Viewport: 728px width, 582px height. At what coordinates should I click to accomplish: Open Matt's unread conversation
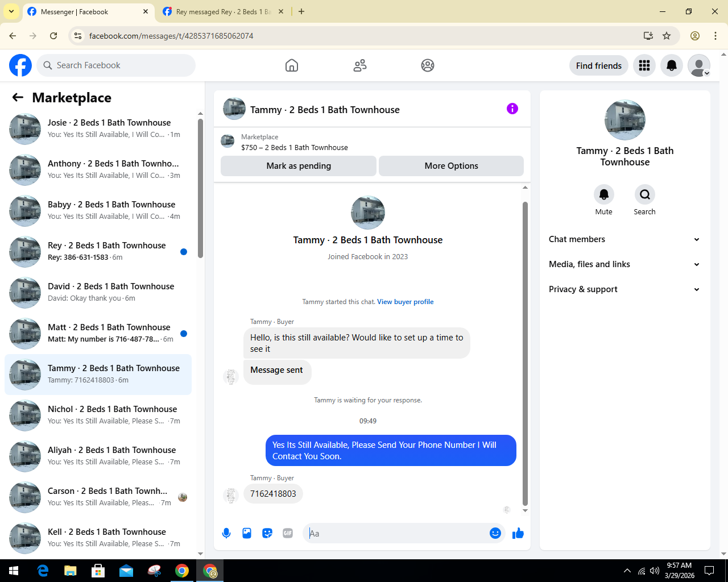[x=98, y=334]
